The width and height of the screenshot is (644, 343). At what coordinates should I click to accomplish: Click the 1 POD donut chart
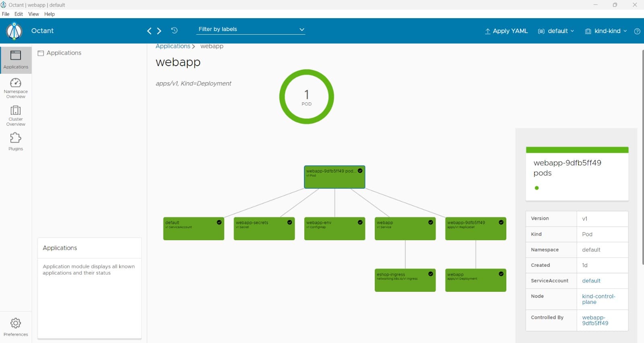click(x=307, y=97)
